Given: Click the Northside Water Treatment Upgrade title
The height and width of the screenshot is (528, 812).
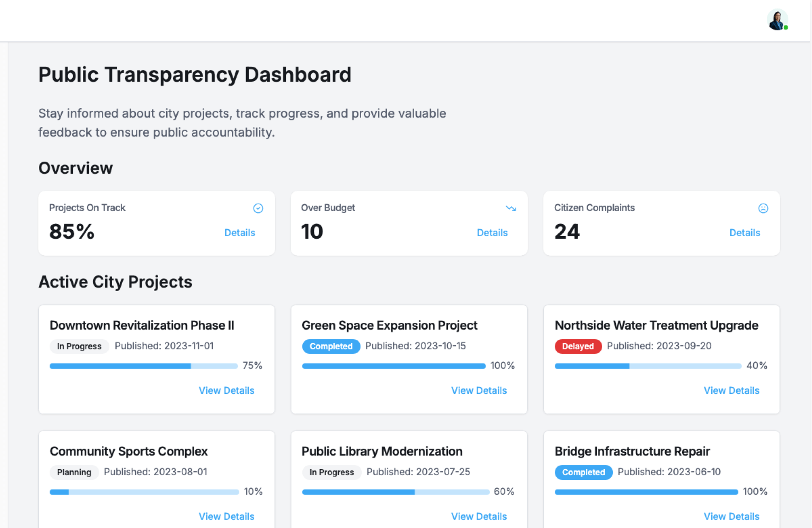Looking at the screenshot, I should (x=656, y=325).
